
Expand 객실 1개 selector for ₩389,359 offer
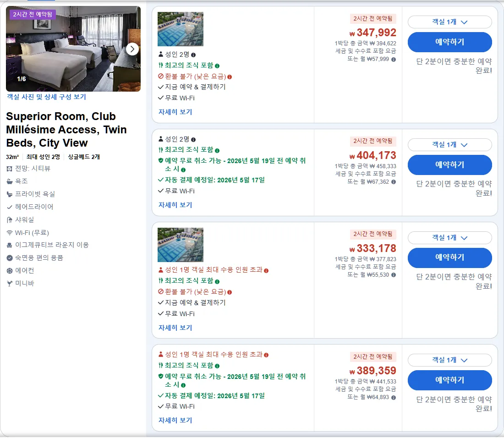tap(449, 360)
